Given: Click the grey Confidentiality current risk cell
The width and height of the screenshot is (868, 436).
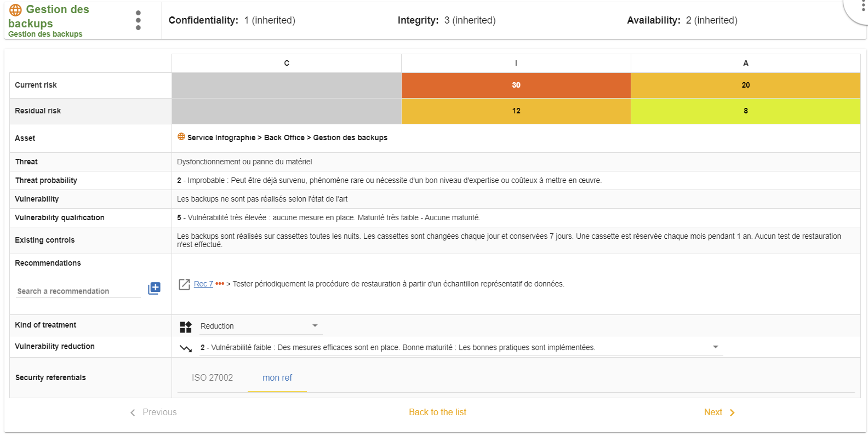Looking at the screenshot, I should [287, 85].
